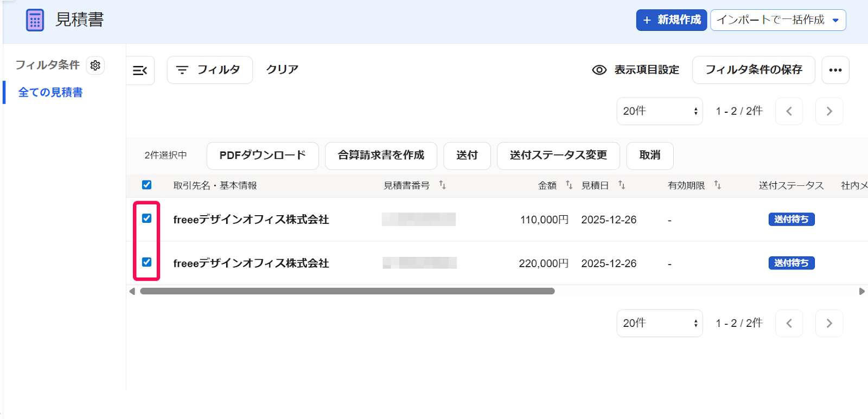Go to next page in bottom pagination
868x419 pixels.
(829, 323)
